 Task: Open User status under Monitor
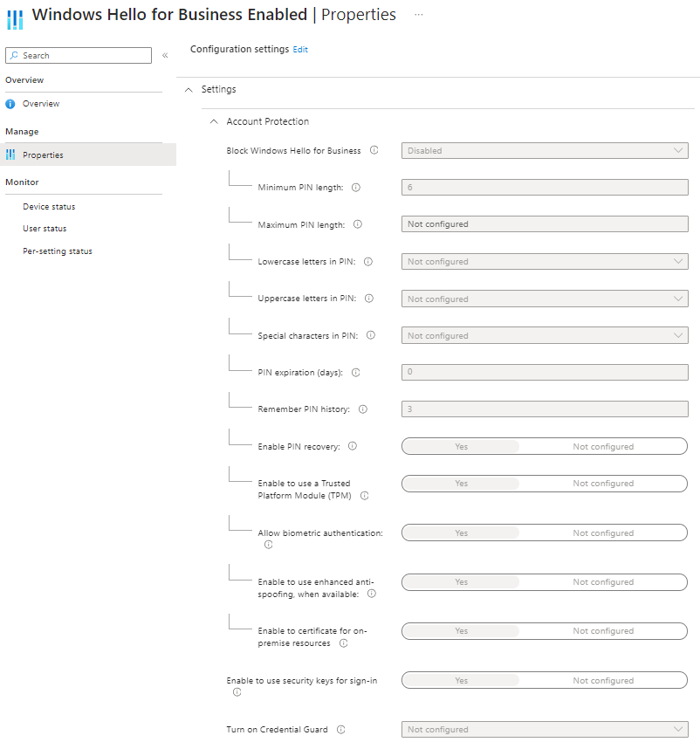pyautogui.click(x=45, y=229)
